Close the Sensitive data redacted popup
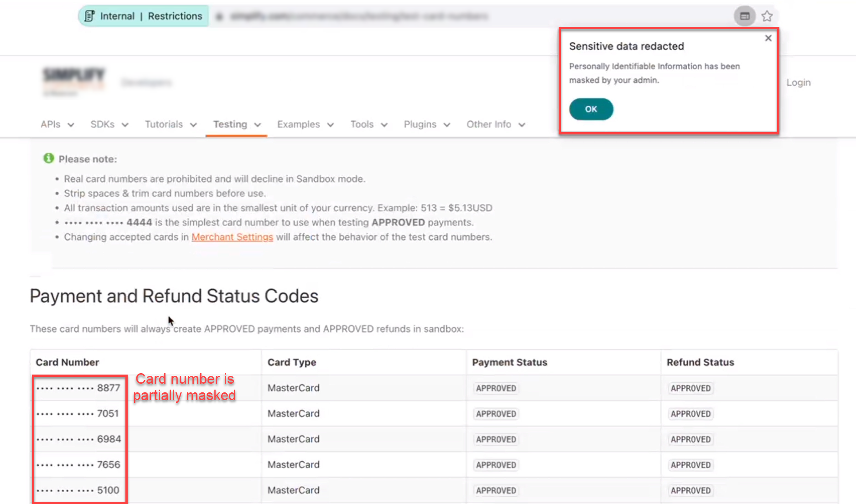Viewport: 856px width, 504px height. tap(768, 38)
